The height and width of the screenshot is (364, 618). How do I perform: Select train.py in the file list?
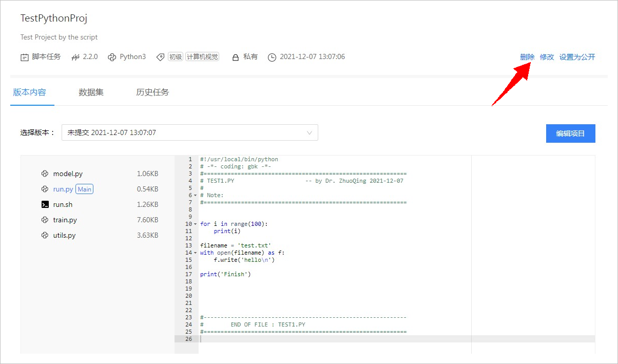coord(65,220)
